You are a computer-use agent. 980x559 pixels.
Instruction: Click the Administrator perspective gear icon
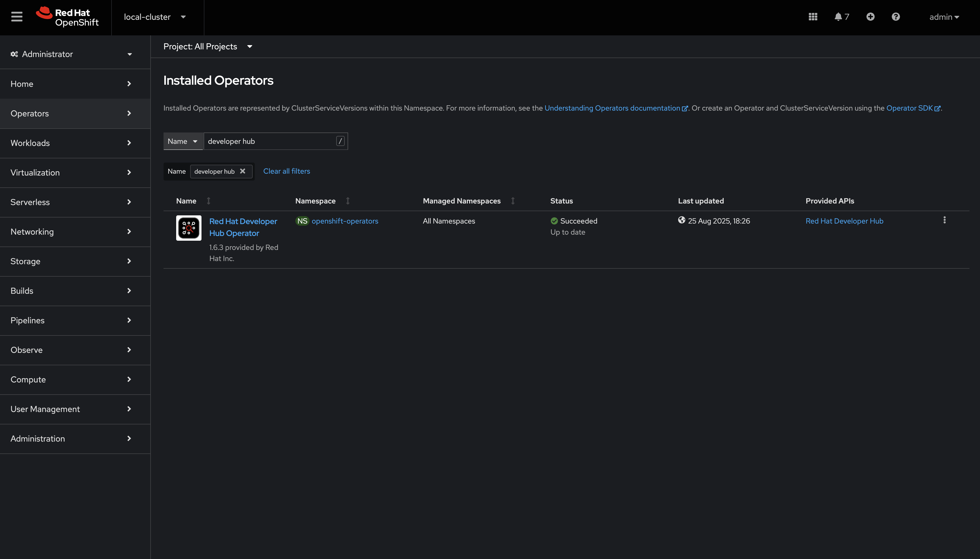click(x=14, y=54)
